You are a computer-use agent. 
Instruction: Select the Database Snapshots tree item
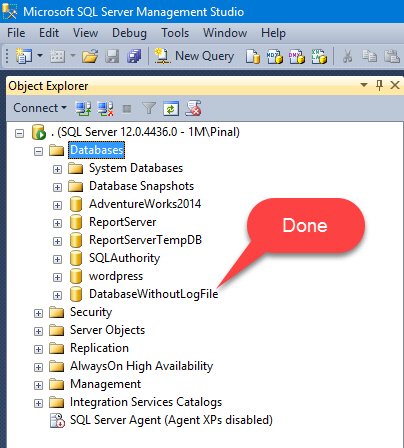(141, 186)
